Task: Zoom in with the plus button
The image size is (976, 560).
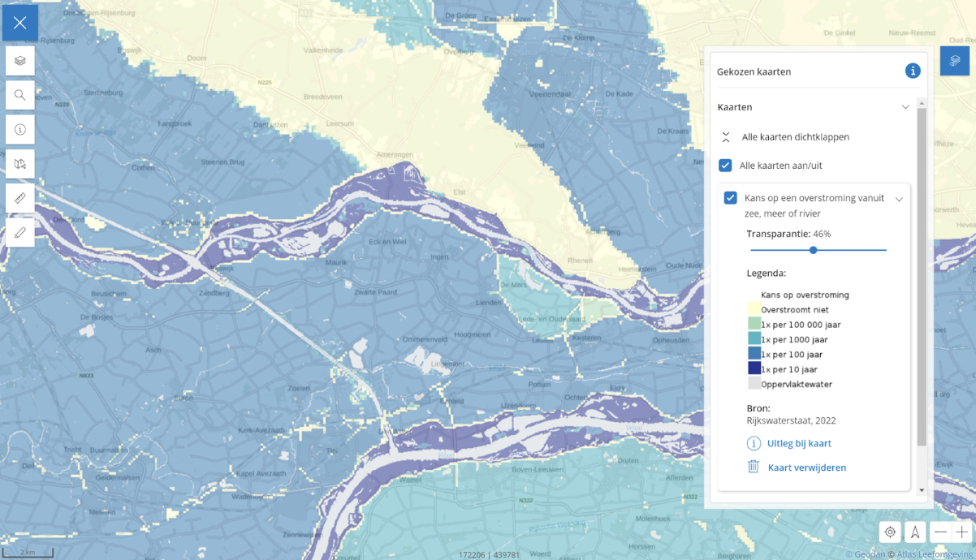Action: point(962,532)
